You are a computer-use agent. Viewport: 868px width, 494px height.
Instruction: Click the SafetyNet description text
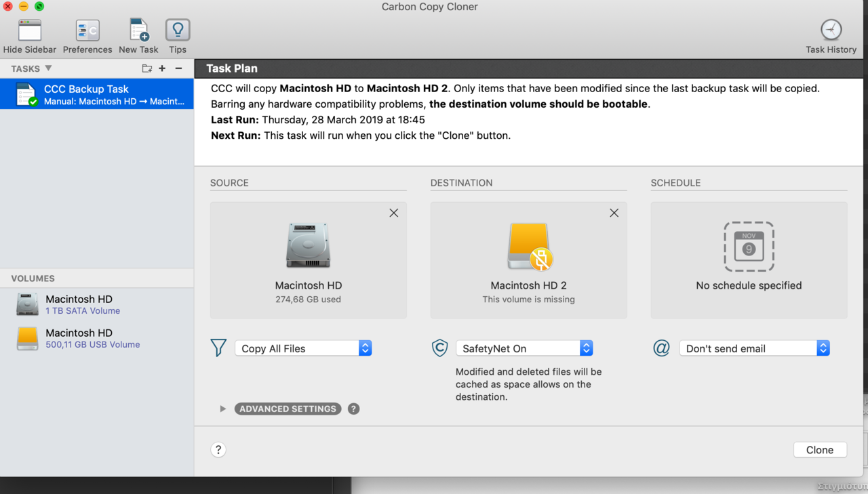pyautogui.click(x=529, y=384)
